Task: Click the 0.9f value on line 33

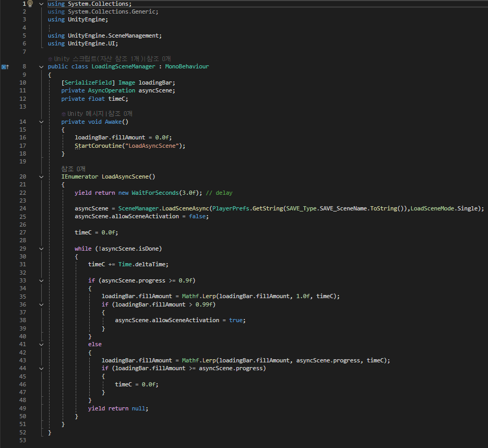Action: click(185, 281)
